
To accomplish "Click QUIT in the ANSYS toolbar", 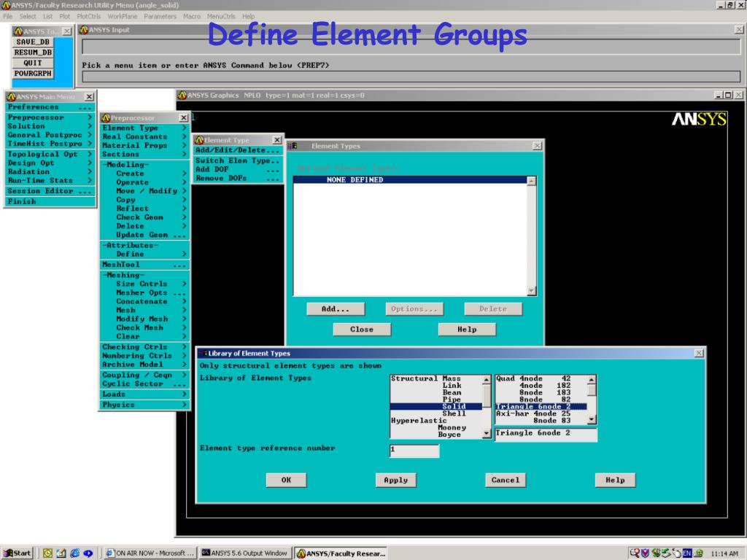I will 33,63.
